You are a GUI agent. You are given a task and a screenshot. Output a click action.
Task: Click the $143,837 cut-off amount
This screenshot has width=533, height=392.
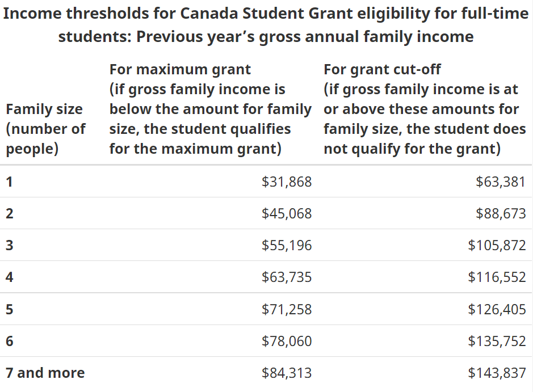497,373
